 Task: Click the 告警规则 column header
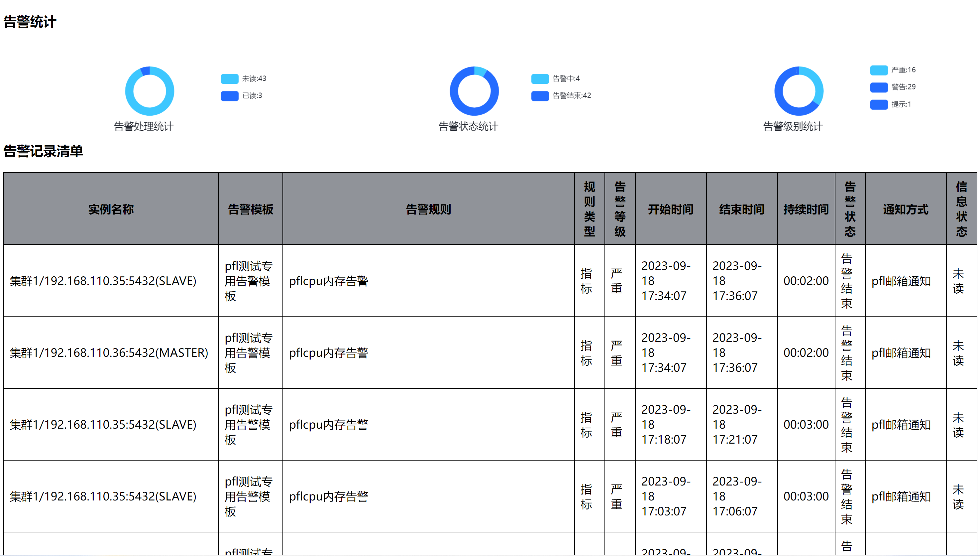point(428,209)
